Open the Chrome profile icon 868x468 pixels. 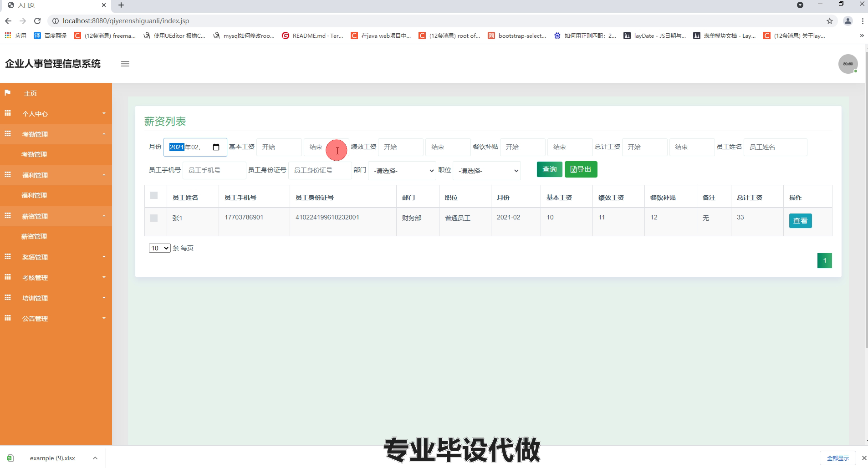(x=848, y=21)
